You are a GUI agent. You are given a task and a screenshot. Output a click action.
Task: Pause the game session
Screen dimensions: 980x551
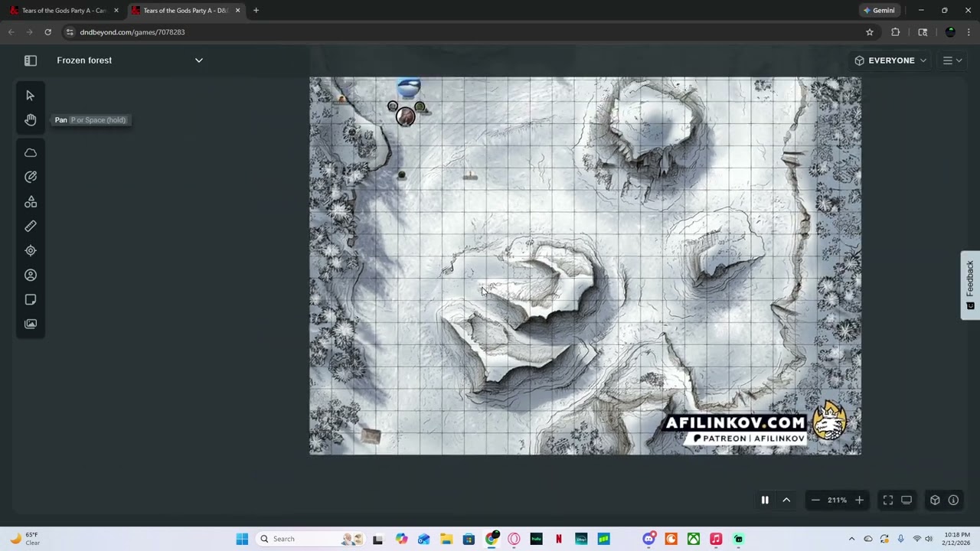pos(765,500)
